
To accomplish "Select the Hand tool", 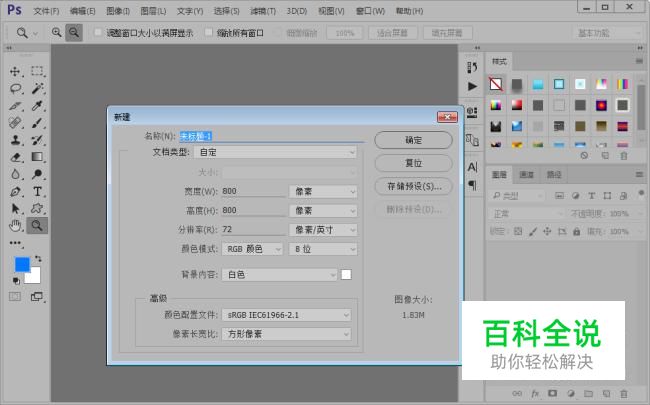I will click(15, 226).
